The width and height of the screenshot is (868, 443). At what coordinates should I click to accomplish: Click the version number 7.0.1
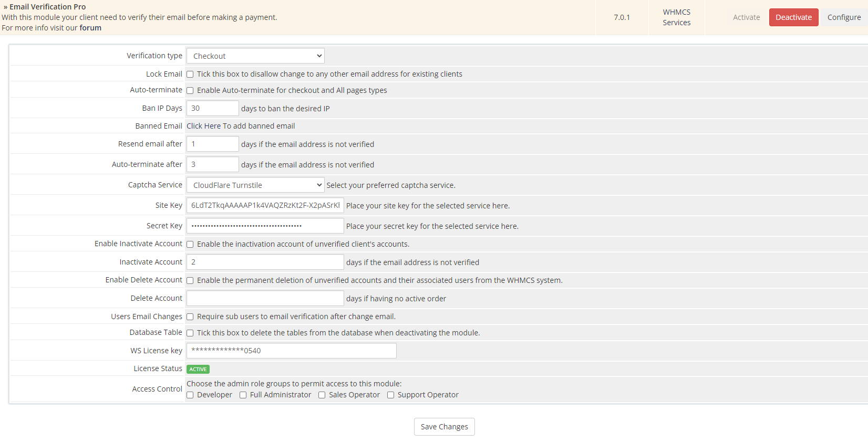622,17
